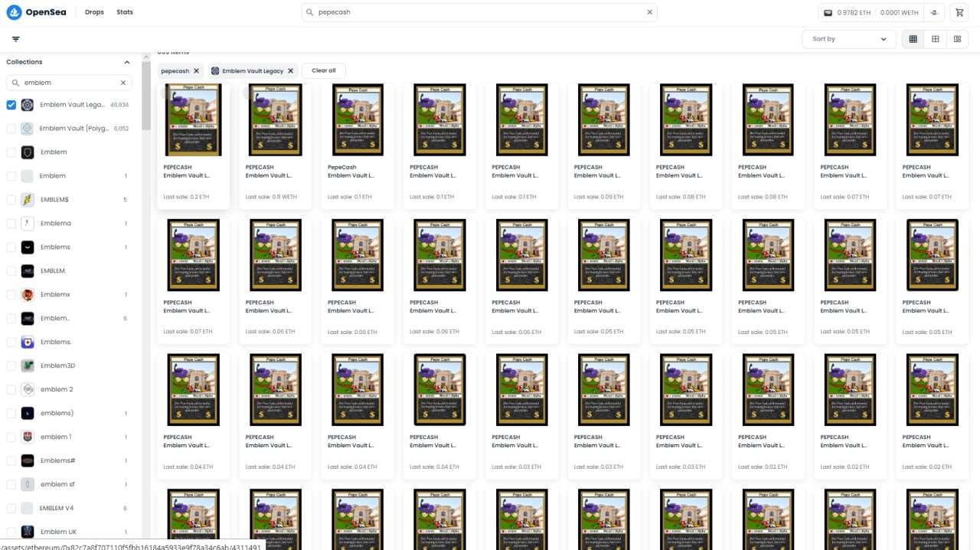Click the 0.9782 ETH balance
This screenshot has height=550, width=980.
[x=854, y=13]
